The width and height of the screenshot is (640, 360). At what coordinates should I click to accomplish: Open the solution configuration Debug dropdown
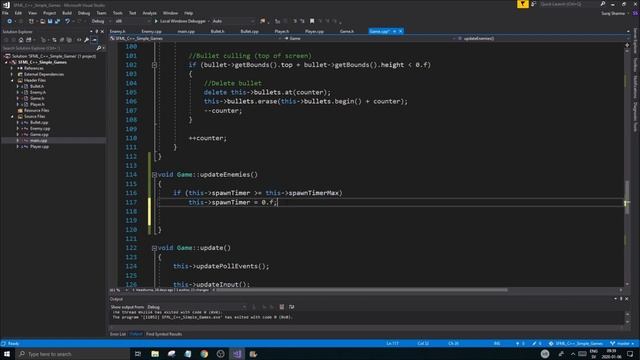tap(100, 21)
